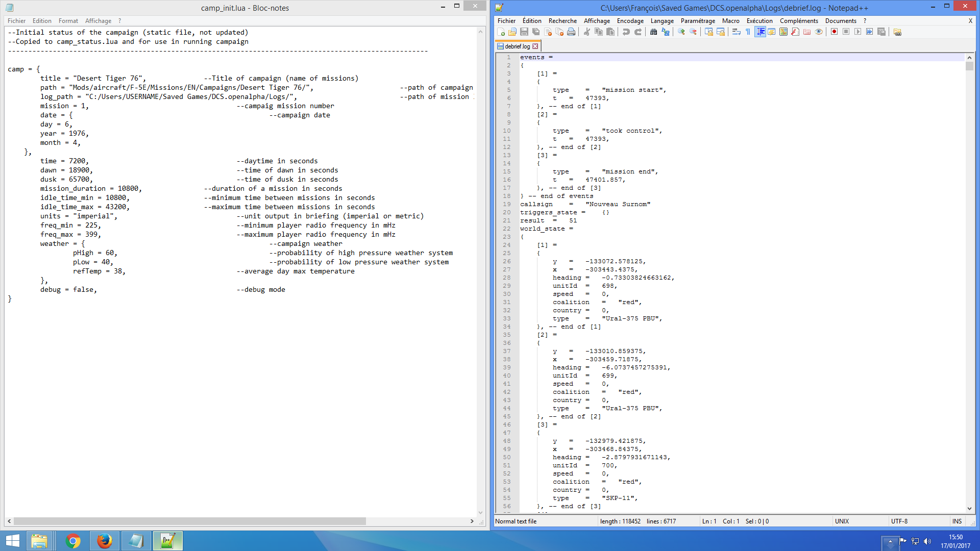Toggle show all characters pilcrow icon
The width and height of the screenshot is (980, 551).
pyautogui.click(x=748, y=32)
